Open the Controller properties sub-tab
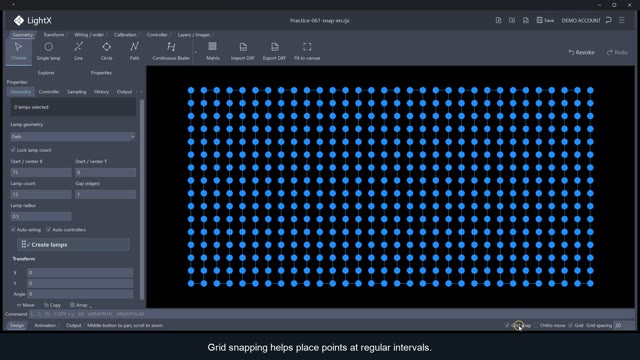This screenshot has height=360, width=640. pos(49,92)
